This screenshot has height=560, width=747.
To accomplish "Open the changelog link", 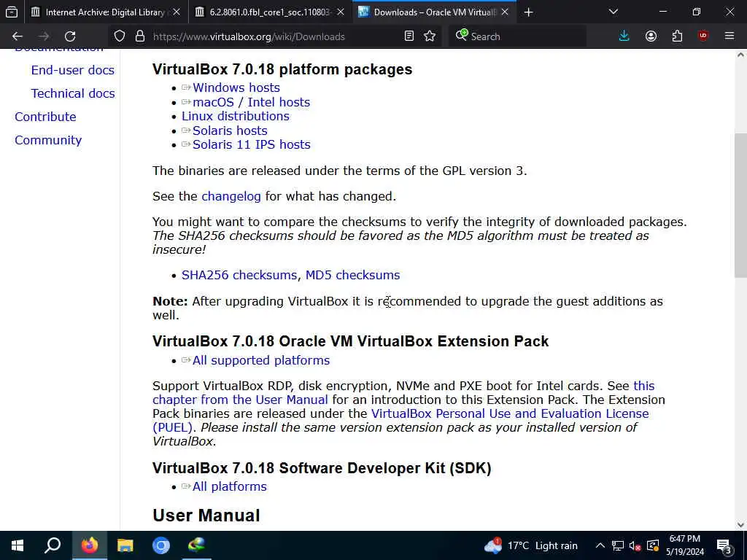I will [x=231, y=197].
